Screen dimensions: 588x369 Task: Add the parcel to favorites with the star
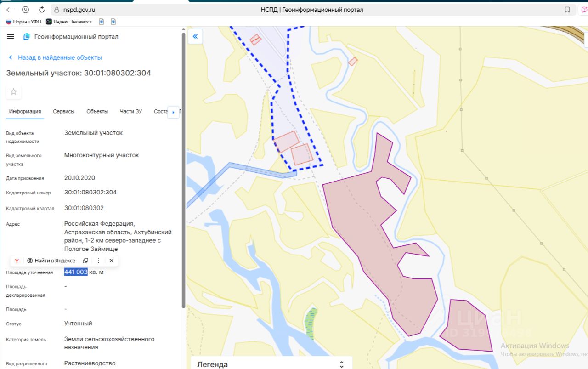click(x=13, y=91)
